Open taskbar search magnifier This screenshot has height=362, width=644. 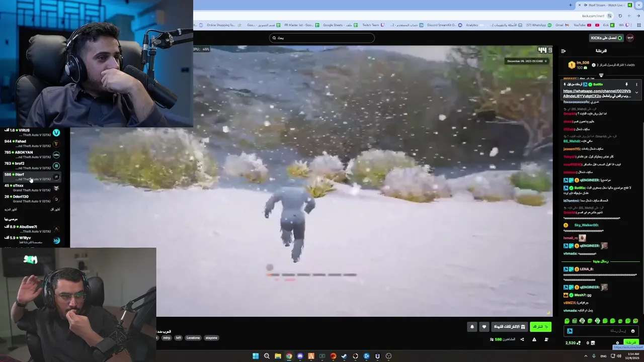[x=267, y=356]
